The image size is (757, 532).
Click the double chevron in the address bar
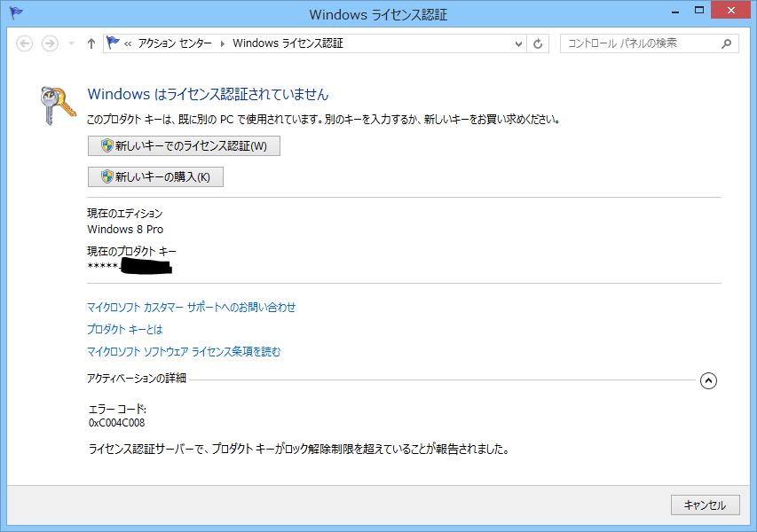pos(128,44)
